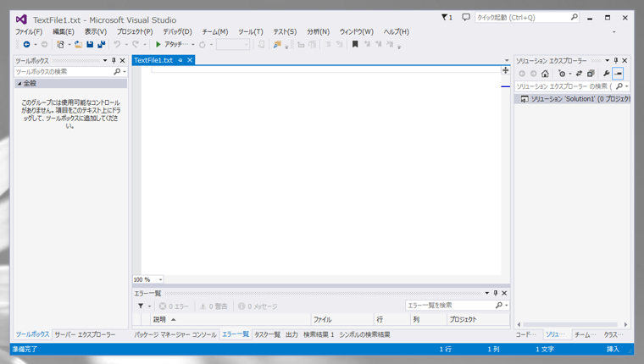Image resolution: width=644 pixels, height=364 pixels.
Task: Switch to the Task List tab
Action: (268, 334)
